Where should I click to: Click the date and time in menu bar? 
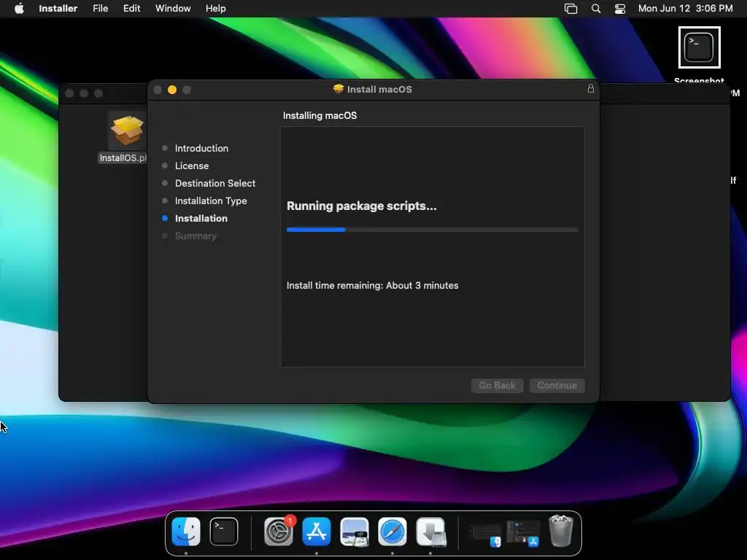[686, 9]
